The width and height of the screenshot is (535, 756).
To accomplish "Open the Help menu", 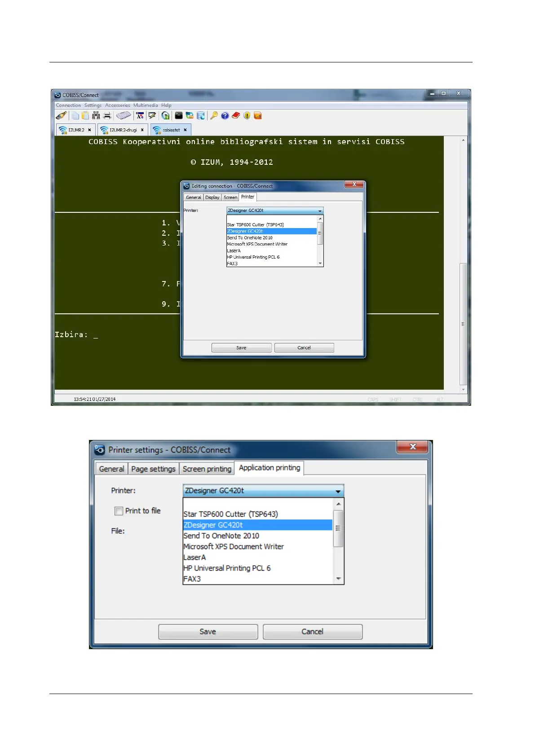I will coord(166,105).
